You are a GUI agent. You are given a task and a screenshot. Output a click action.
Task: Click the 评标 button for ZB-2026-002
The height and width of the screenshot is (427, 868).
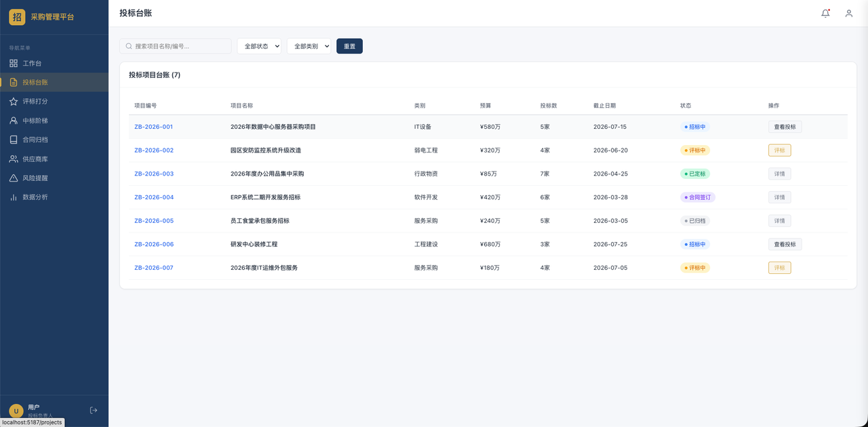pos(779,150)
